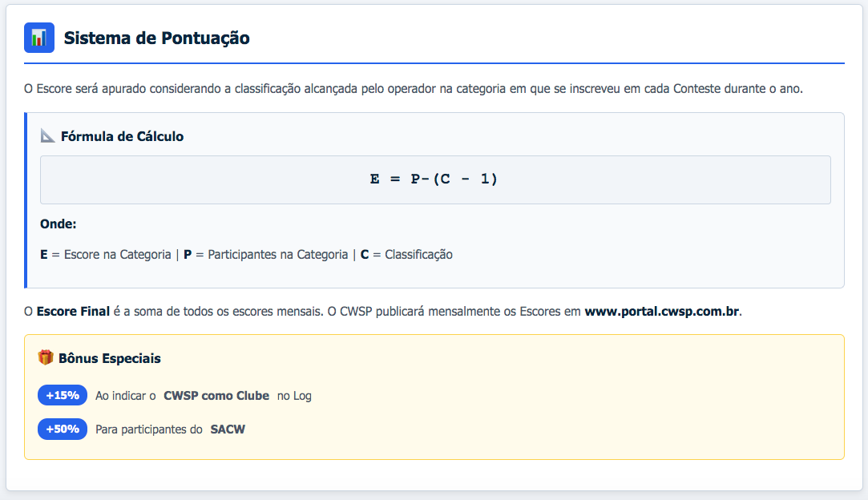Click the bold text CWSP como Clube
The image size is (868, 500).
pyautogui.click(x=216, y=396)
